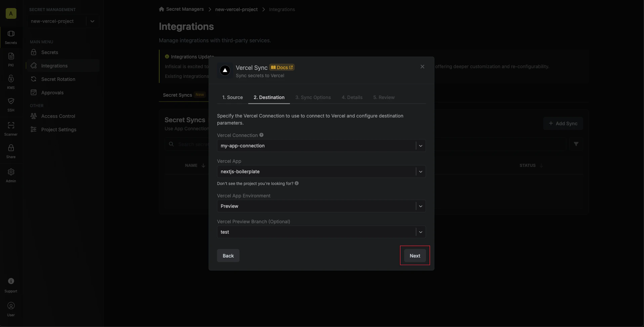Open the Secrets section in left rail
Viewport: 644px width, 327px height.
click(11, 37)
